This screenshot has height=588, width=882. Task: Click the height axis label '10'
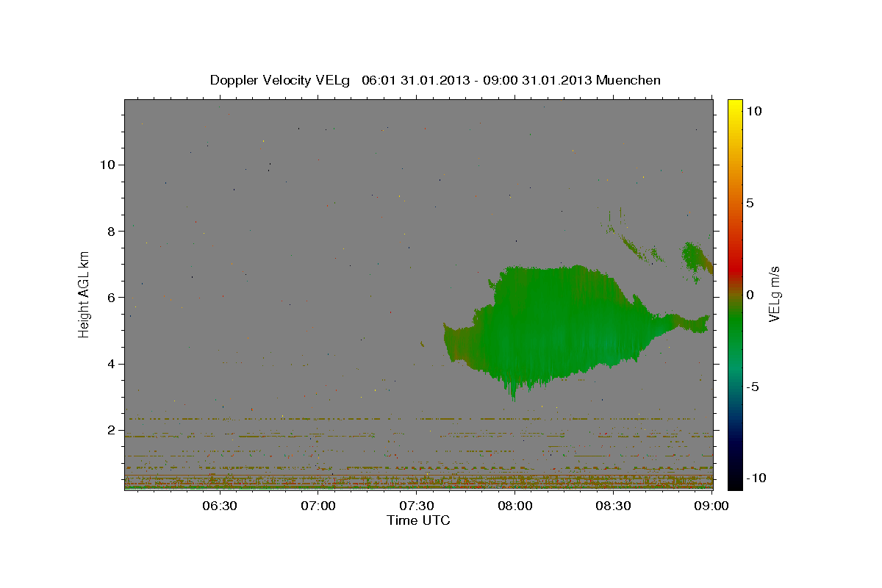pos(107,165)
